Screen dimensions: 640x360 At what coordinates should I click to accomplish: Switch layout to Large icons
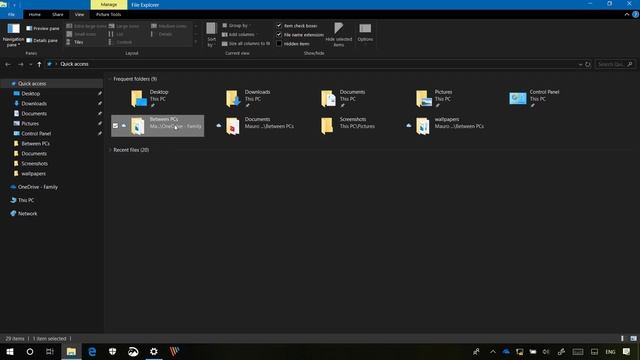[x=124, y=26]
